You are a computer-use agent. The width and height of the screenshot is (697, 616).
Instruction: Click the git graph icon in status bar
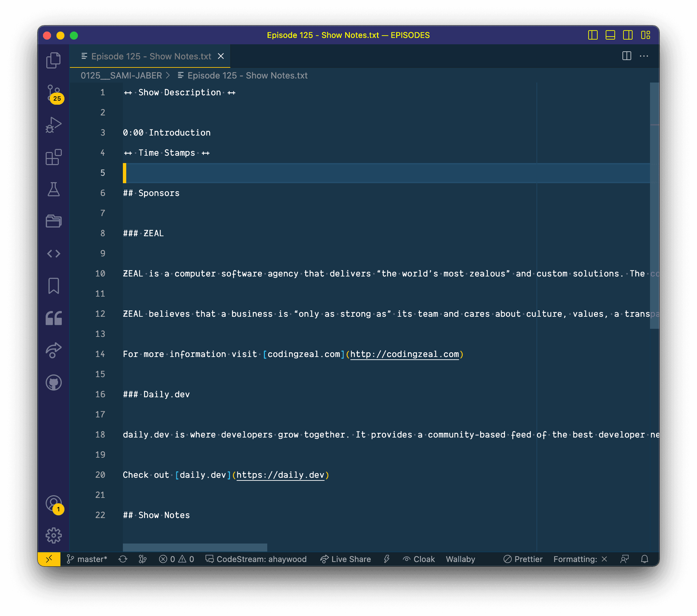143,559
